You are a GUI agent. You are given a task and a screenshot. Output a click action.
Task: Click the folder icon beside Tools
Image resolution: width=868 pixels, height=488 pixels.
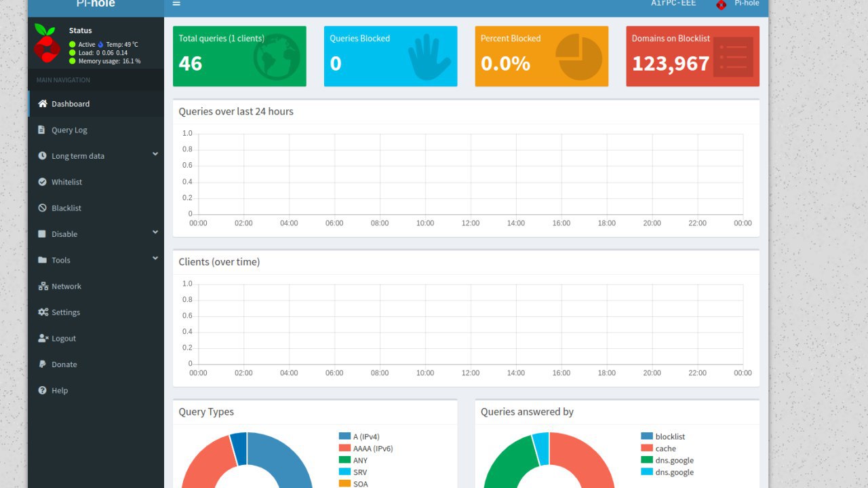point(43,260)
